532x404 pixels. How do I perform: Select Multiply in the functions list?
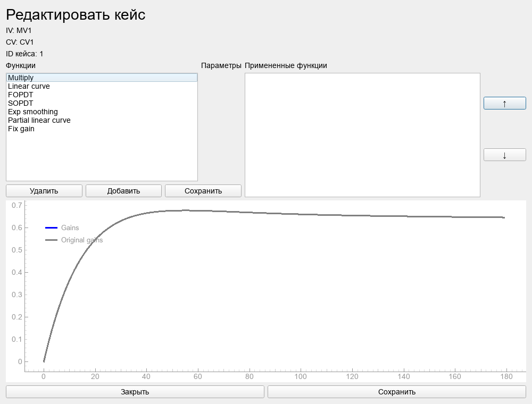[102, 78]
